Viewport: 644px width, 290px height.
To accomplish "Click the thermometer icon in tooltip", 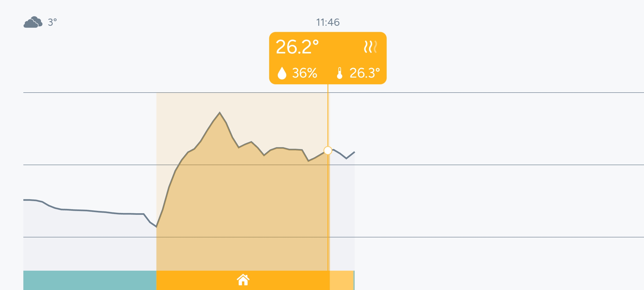I will point(339,73).
